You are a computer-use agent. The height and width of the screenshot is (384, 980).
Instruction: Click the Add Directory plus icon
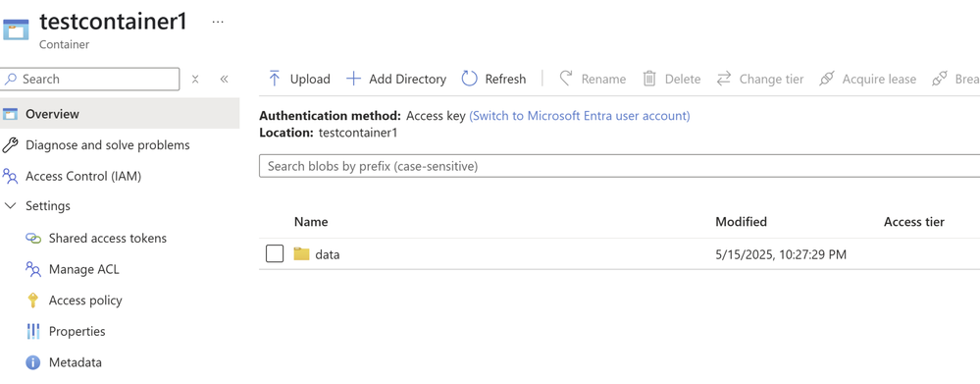click(x=354, y=79)
